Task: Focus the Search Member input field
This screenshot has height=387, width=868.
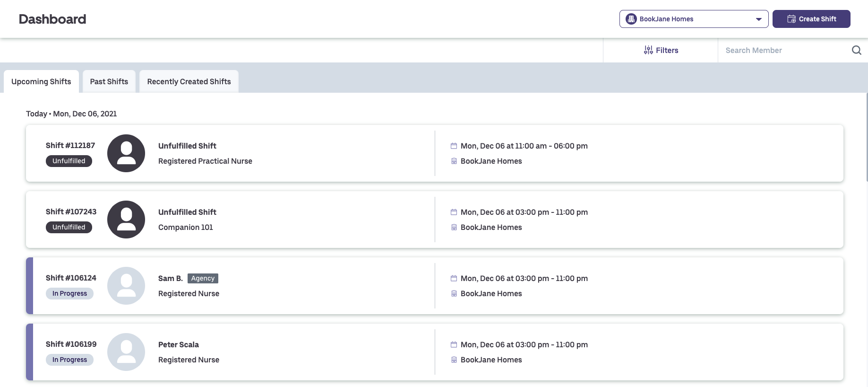Action: 784,50
